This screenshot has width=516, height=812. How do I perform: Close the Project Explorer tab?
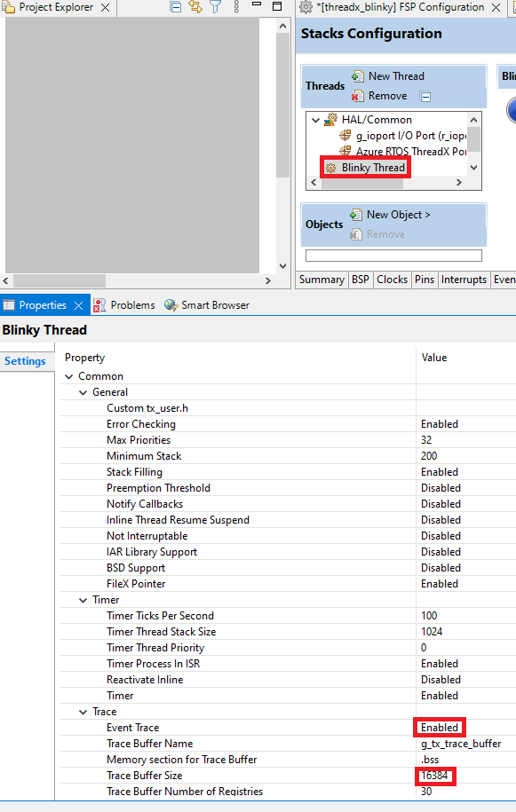pos(105,7)
